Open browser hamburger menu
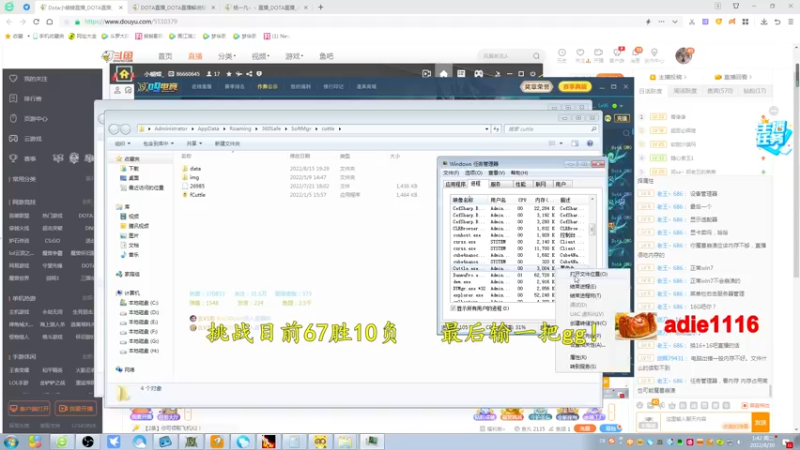Image resolution: width=800 pixels, height=450 pixels. point(790,22)
